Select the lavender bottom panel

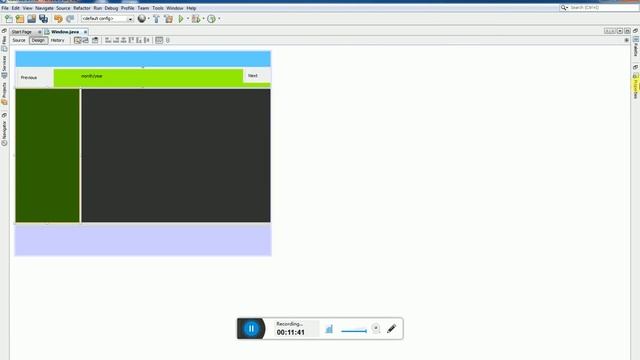pos(143,240)
